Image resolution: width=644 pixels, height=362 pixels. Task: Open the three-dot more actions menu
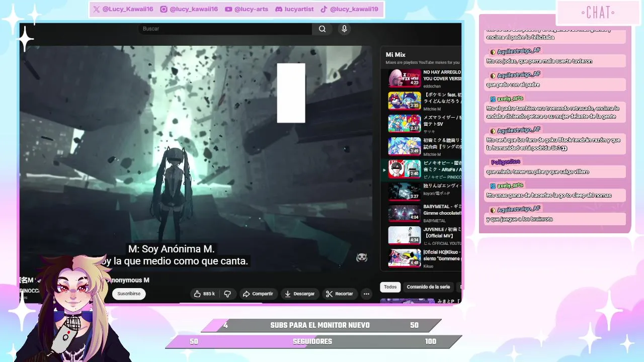pos(366,294)
